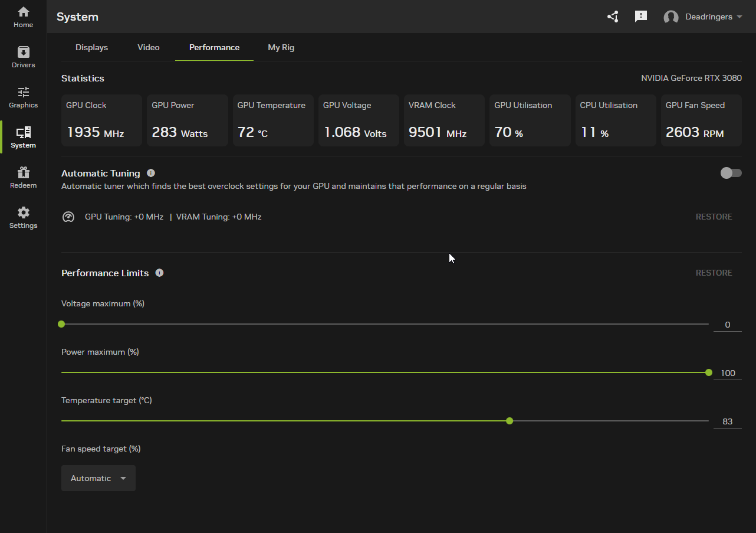Screen dimensions: 756x533
Task: Open the feedback notification icon
Action: pos(641,17)
